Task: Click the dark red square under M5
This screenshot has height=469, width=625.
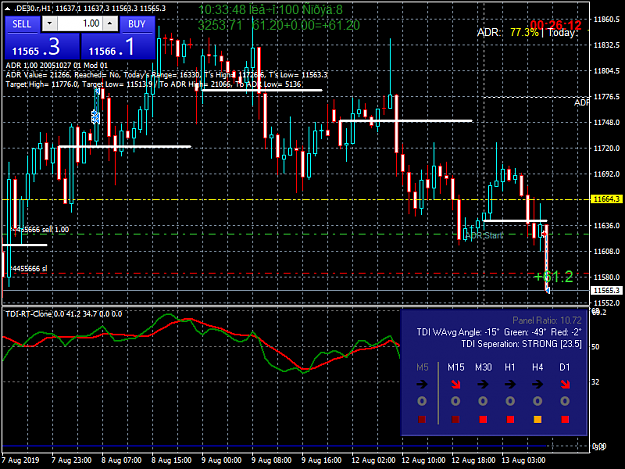Action: pos(422,419)
